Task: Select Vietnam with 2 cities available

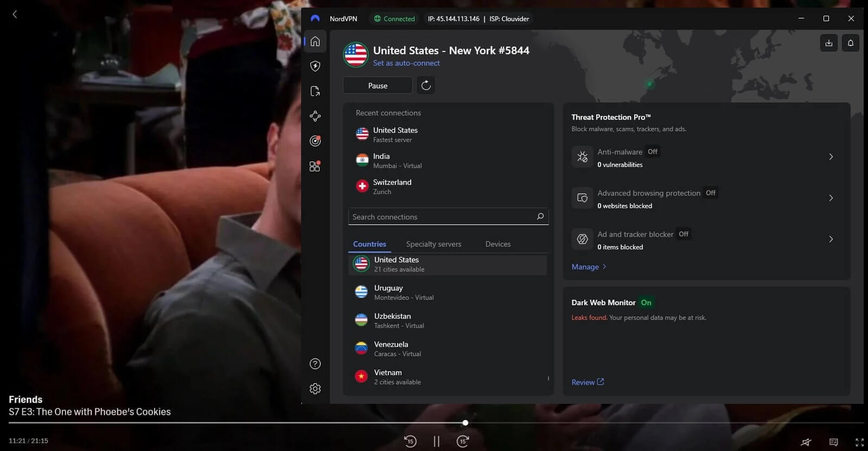Action: tap(448, 377)
